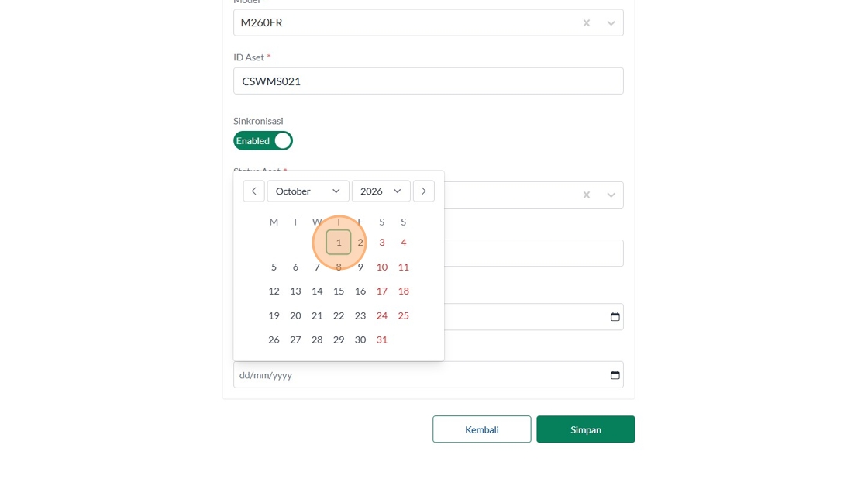Open the 2026 year dropdown
Viewport: 868px width, 486px height.
pyautogui.click(x=381, y=191)
